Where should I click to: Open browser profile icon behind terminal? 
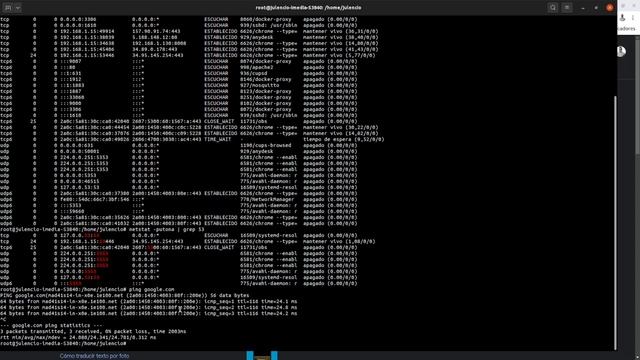[x=622, y=18]
